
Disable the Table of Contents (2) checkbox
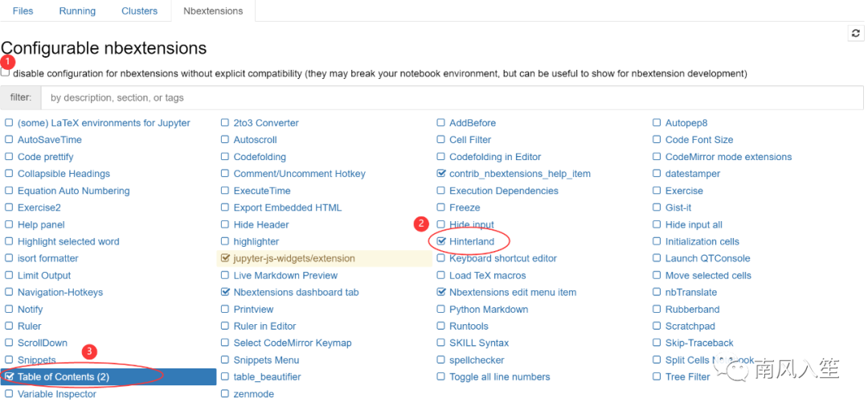[9, 376]
